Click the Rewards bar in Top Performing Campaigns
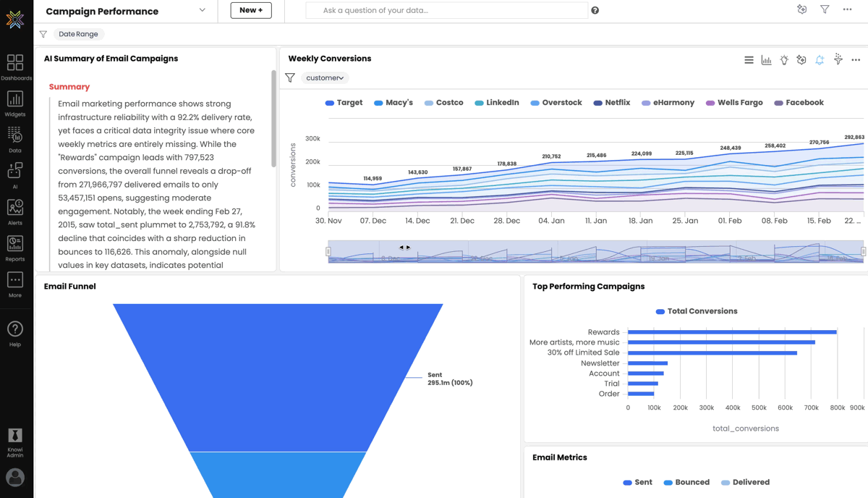Viewport: 868px width, 498px height. coord(732,332)
